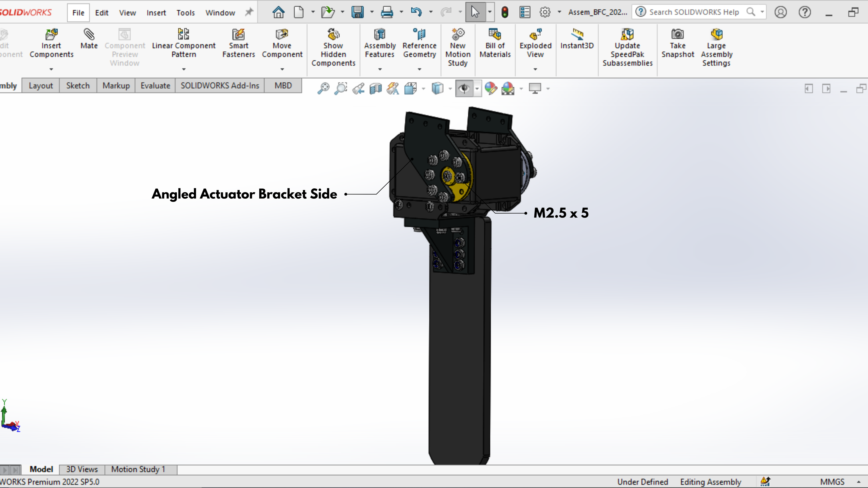868x488 pixels.
Task: Open the Tools menu
Action: (x=185, y=13)
